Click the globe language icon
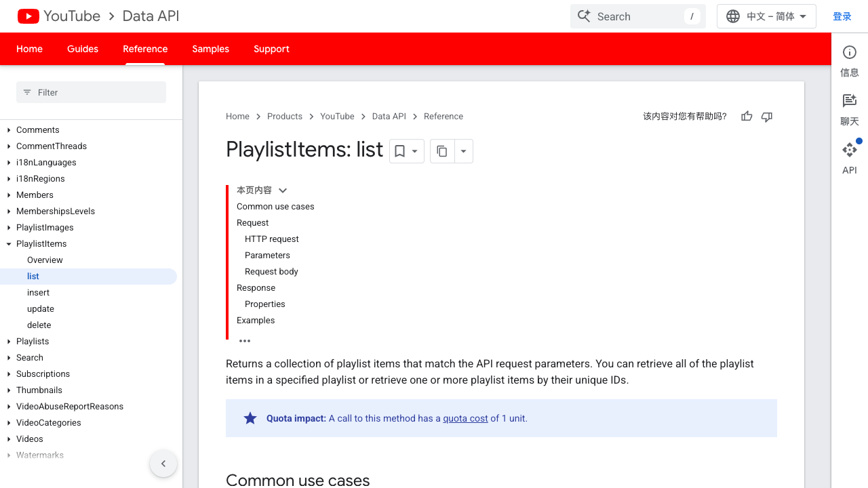 point(733,16)
